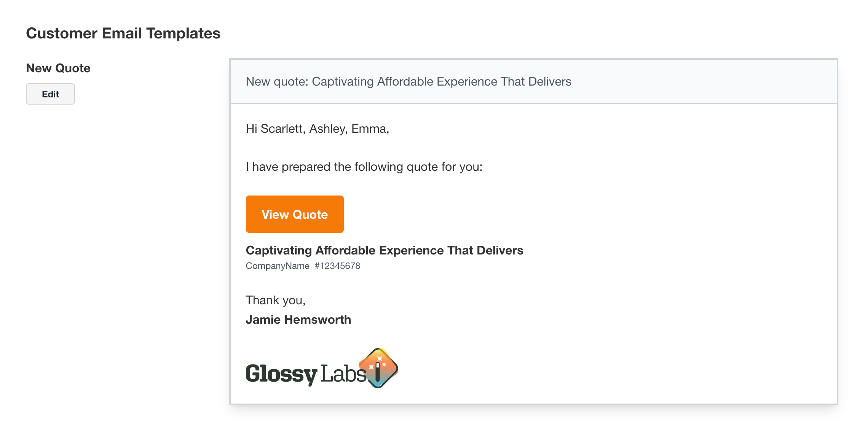The height and width of the screenshot is (434, 868).
Task: Click the Edit button under New Quote
Action: (x=50, y=94)
